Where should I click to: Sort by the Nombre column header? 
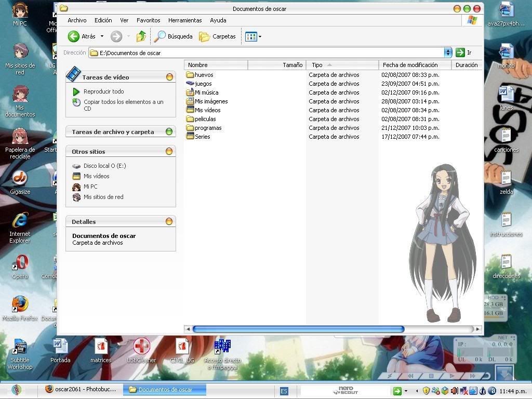pyautogui.click(x=216, y=65)
